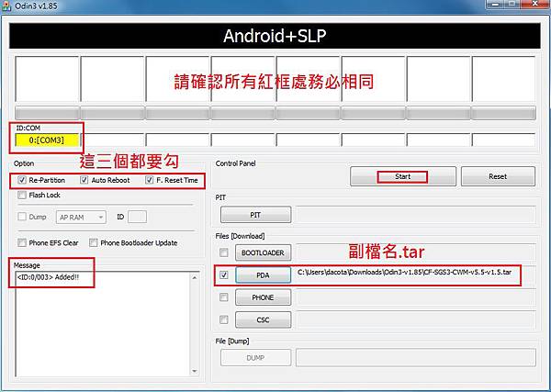
Task: Click the File [Dump] path field
Action: pyautogui.click(x=416, y=358)
